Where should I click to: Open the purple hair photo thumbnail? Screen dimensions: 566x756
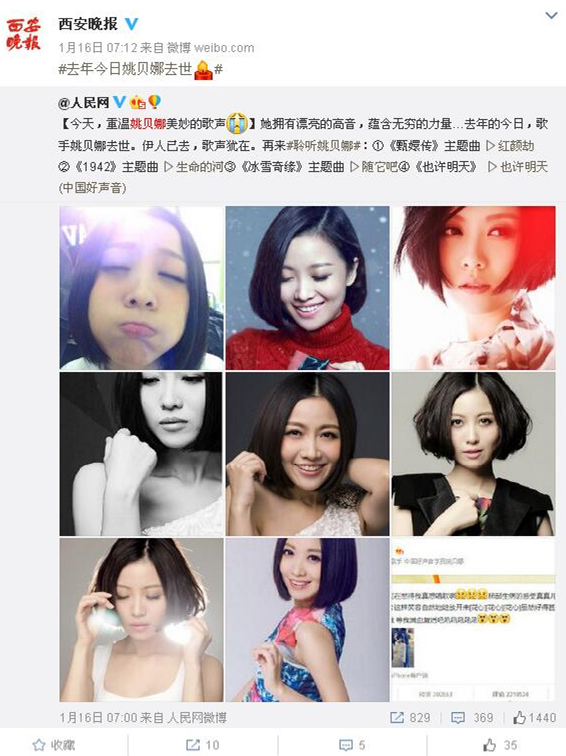[x=308, y=620]
